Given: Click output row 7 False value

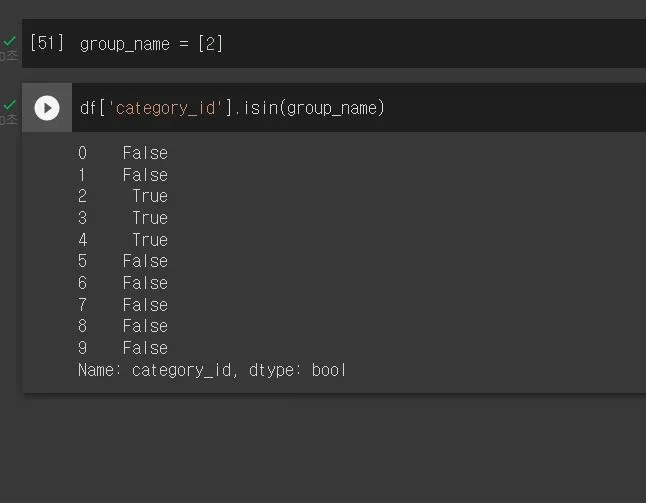Looking at the screenshot, I should 145,305.
